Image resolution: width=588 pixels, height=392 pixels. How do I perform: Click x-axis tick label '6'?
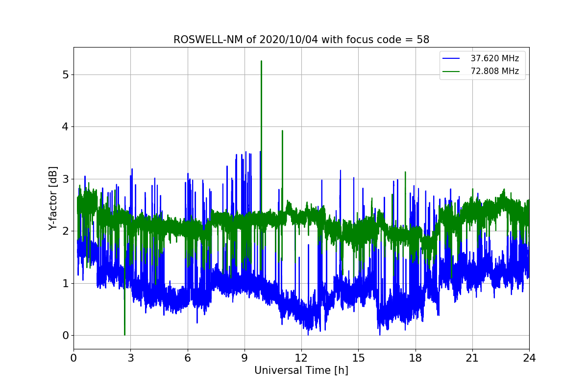click(x=188, y=358)
